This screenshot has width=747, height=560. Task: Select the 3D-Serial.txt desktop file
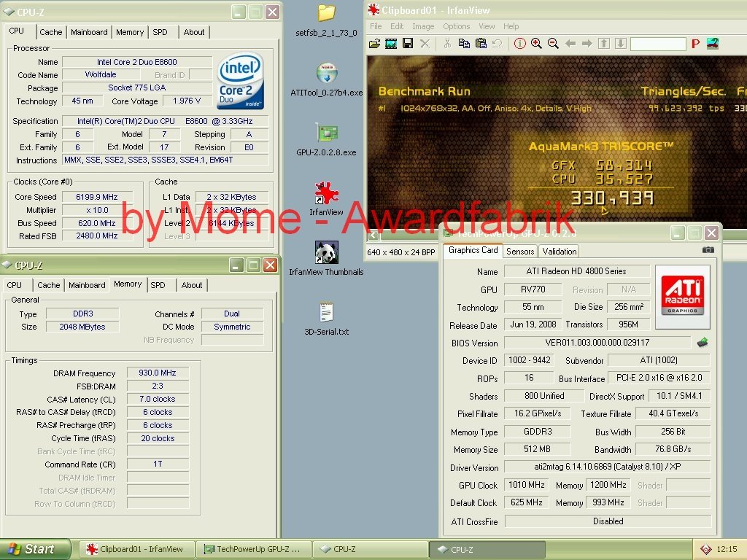[x=326, y=318]
